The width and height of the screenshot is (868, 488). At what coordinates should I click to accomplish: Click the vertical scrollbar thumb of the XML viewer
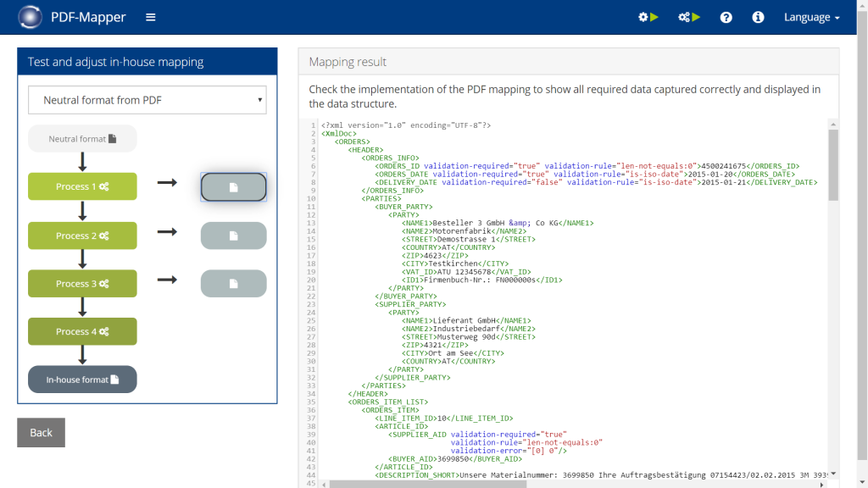(833, 165)
